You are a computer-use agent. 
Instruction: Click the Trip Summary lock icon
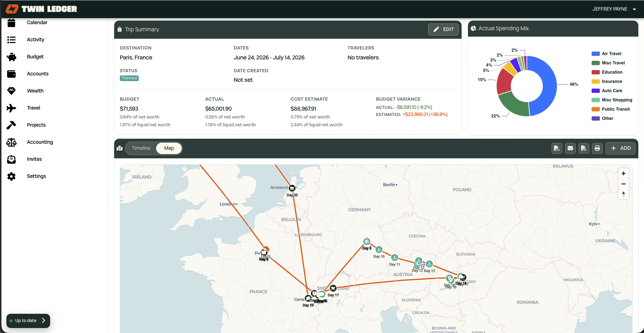[119, 30]
